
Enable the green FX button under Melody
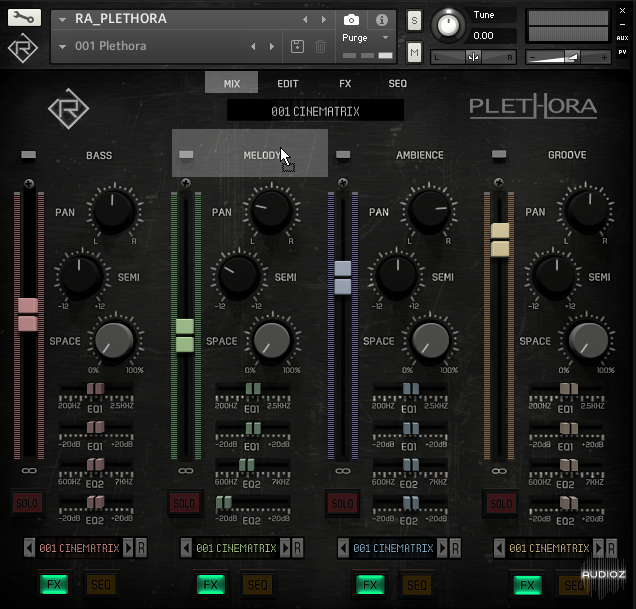pos(211,585)
